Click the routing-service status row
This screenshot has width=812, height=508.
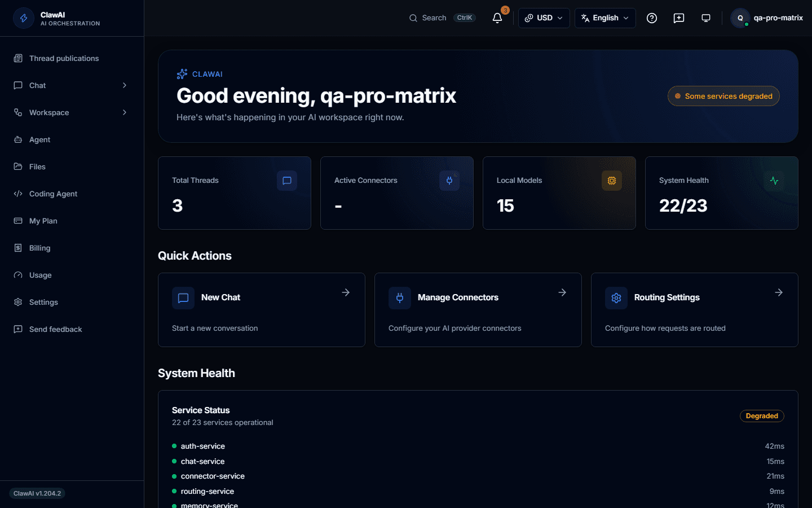pyautogui.click(x=478, y=491)
